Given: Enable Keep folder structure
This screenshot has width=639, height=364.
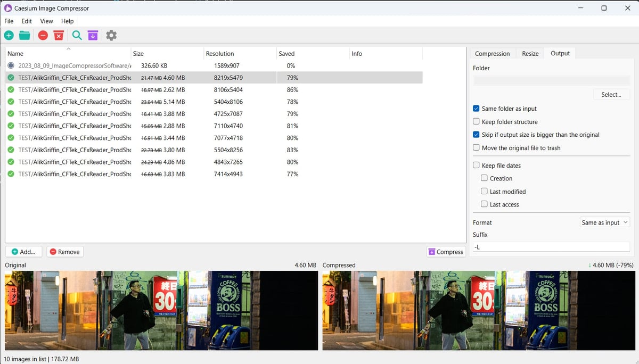Looking at the screenshot, I should tap(476, 121).
